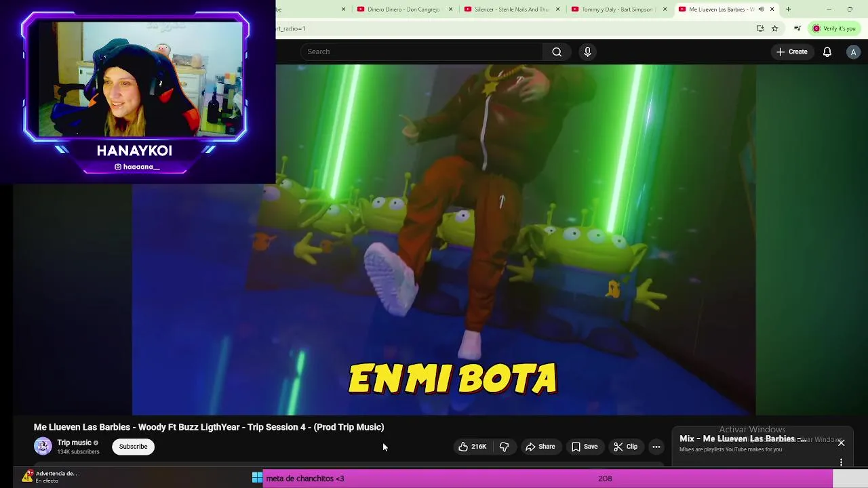The height and width of the screenshot is (488, 868).
Task: Click the install app icon in address bar
Action: tap(760, 28)
